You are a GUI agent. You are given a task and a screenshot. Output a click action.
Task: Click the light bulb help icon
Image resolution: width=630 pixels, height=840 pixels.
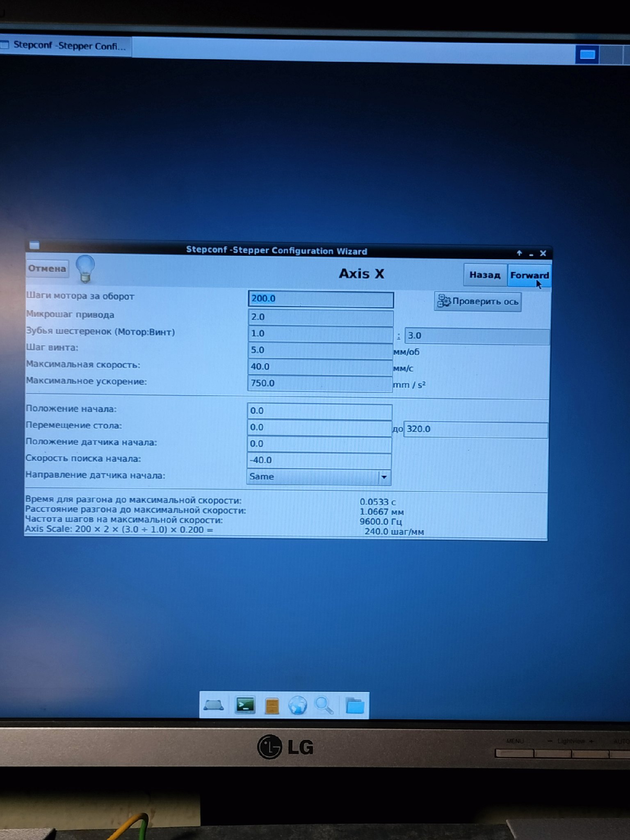85,269
